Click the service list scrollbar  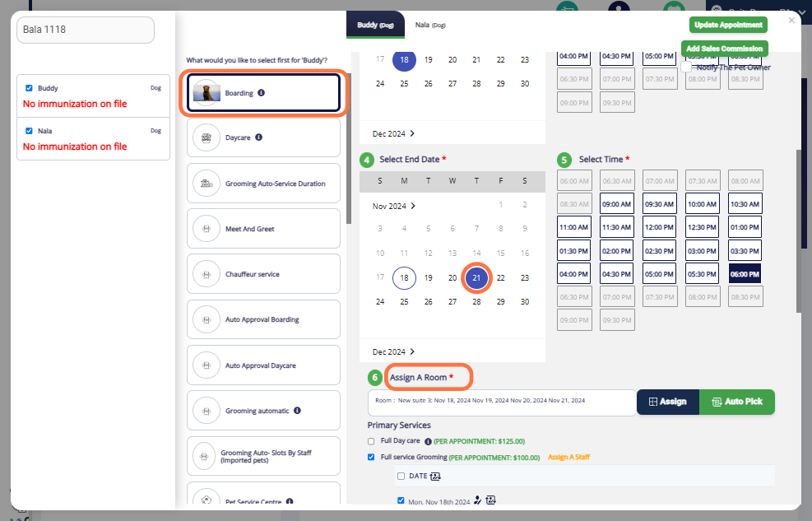[349, 148]
